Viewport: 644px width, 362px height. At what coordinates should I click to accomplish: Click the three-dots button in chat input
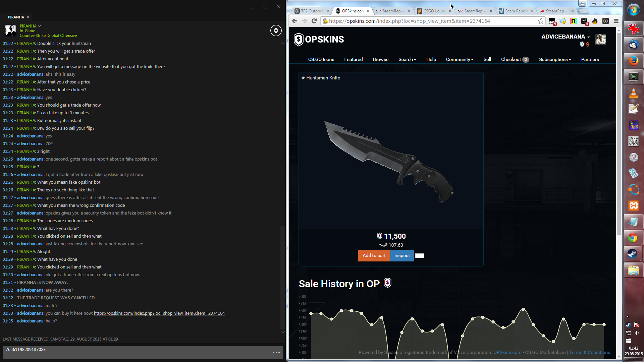pos(276,353)
